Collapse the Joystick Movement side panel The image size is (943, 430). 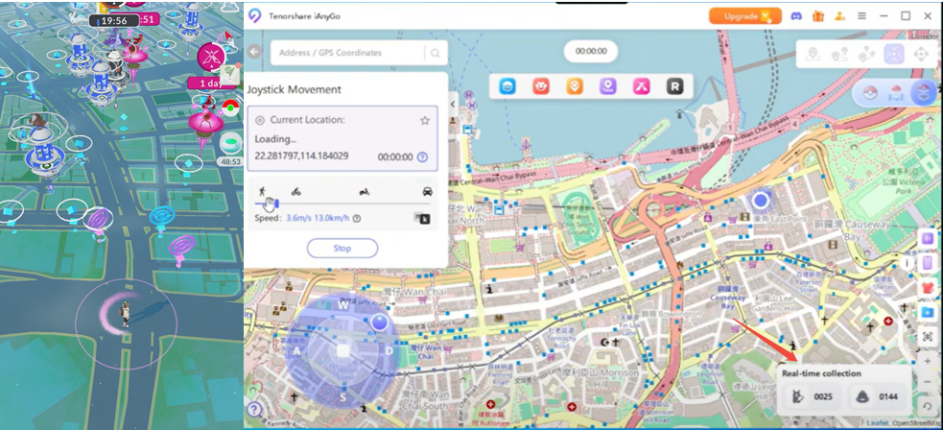[453, 103]
